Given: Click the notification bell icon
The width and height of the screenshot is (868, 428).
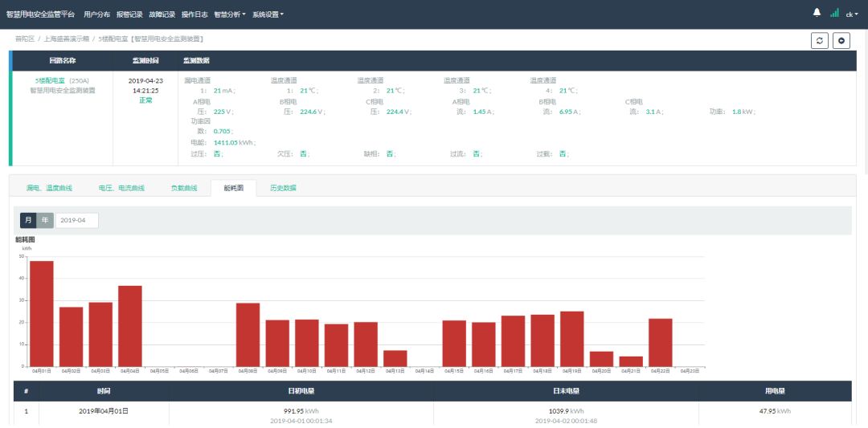Looking at the screenshot, I should (x=817, y=13).
